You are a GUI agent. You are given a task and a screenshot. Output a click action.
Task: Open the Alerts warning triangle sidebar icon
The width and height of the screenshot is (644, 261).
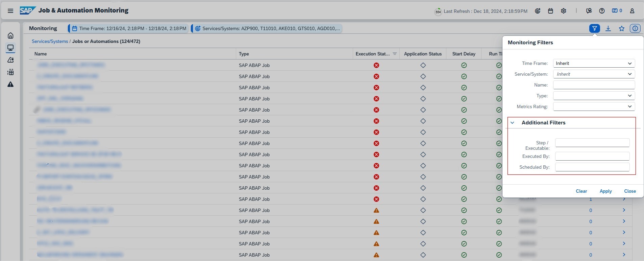(x=10, y=84)
